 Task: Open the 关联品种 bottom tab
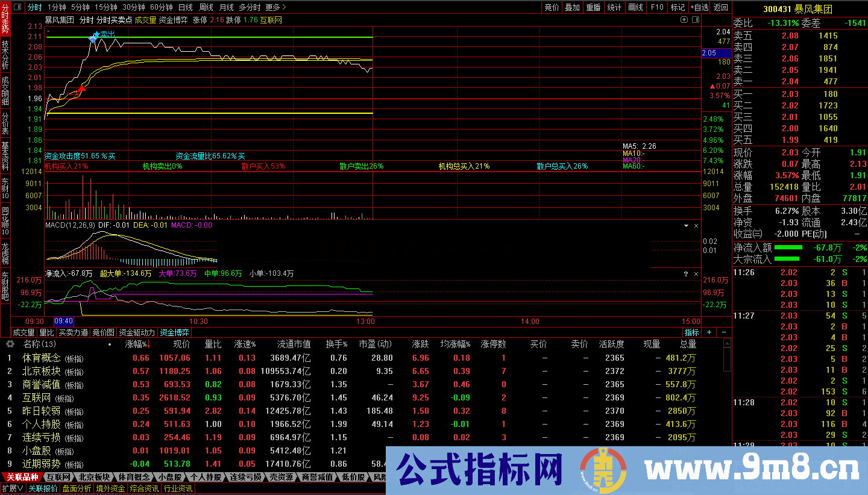(x=22, y=477)
